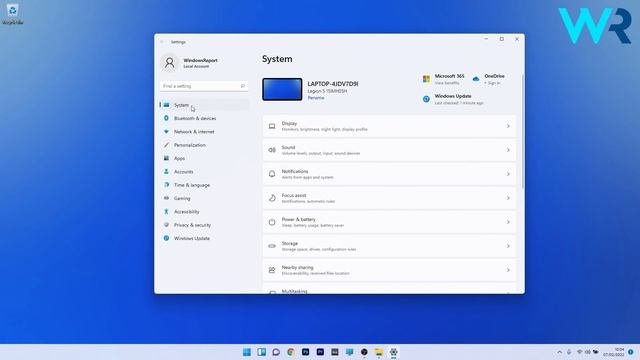Open the taskbar clock and date

point(614,352)
